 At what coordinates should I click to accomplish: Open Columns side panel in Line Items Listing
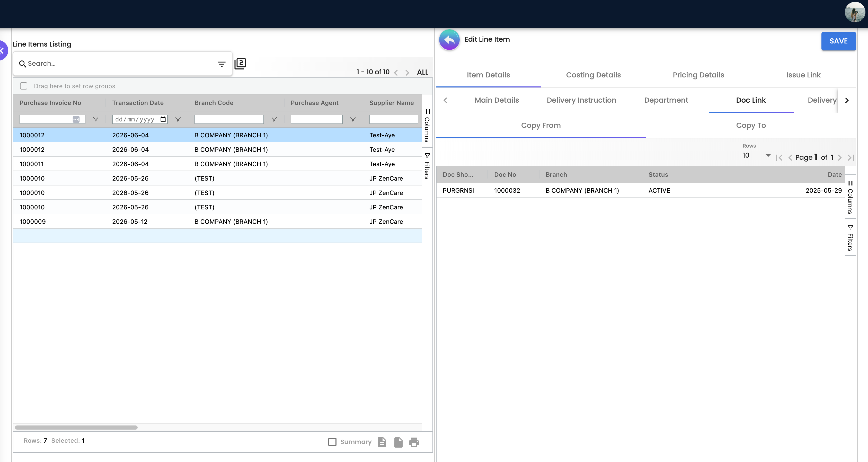point(427,125)
